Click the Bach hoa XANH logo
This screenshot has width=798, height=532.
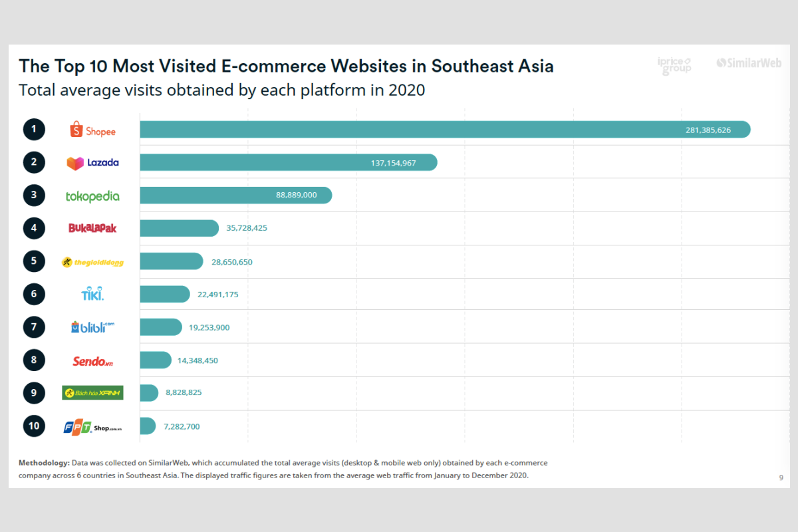tap(92, 392)
